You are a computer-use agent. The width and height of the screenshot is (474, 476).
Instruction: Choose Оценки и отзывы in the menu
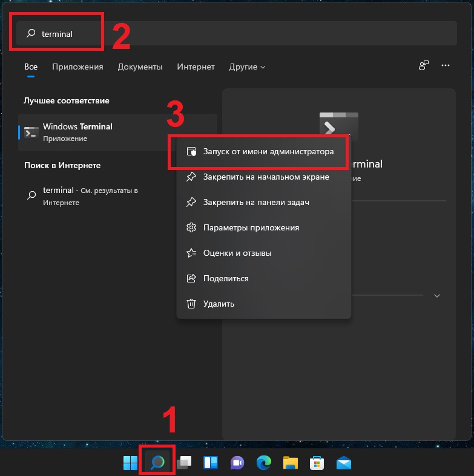tap(264, 253)
